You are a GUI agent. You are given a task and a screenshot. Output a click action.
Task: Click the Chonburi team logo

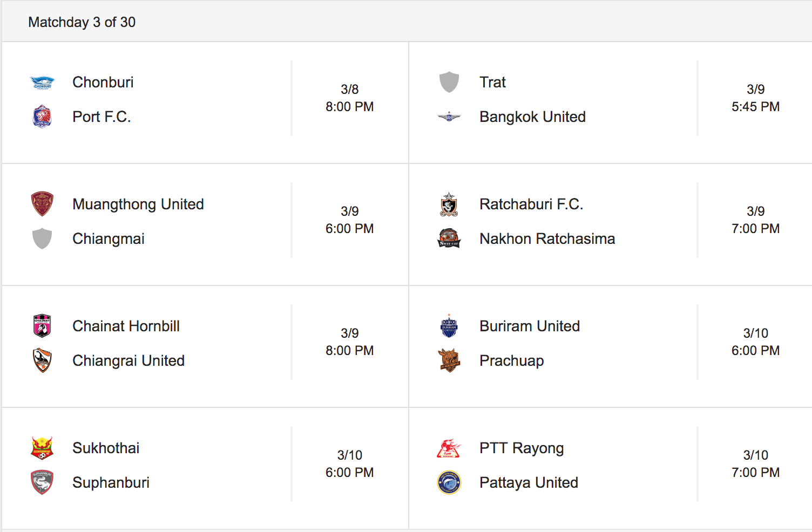tap(42, 83)
